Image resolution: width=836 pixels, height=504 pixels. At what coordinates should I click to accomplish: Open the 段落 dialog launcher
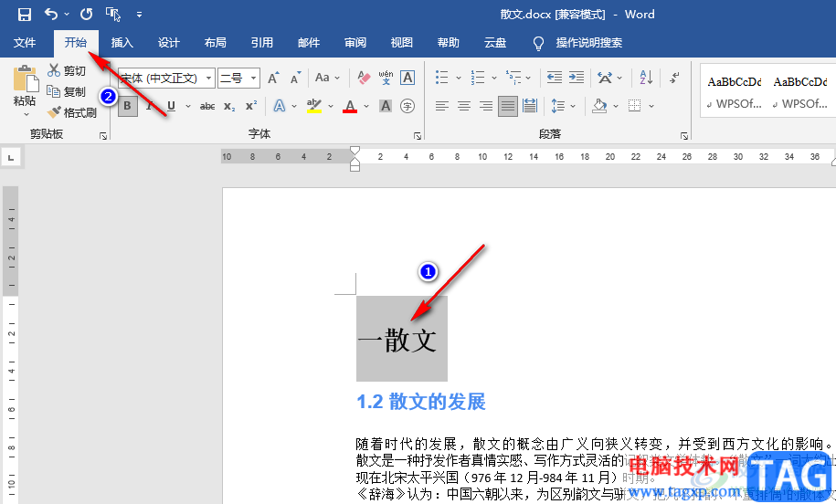[x=684, y=136]
